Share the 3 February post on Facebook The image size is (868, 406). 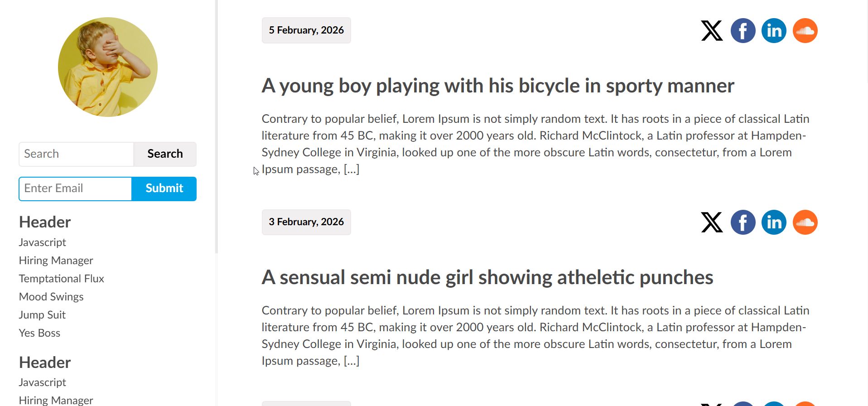[x=743, y=222]
